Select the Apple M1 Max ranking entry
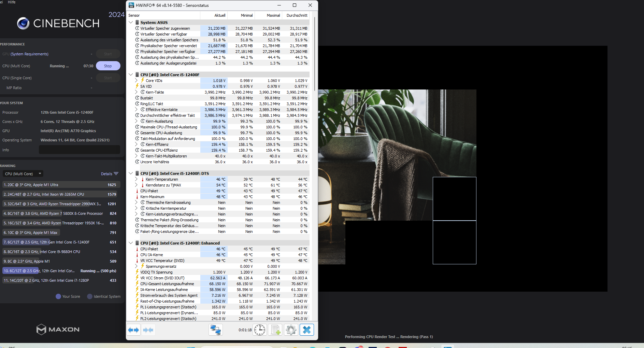This screenshot has width=644, height=348. coord(60,233)
